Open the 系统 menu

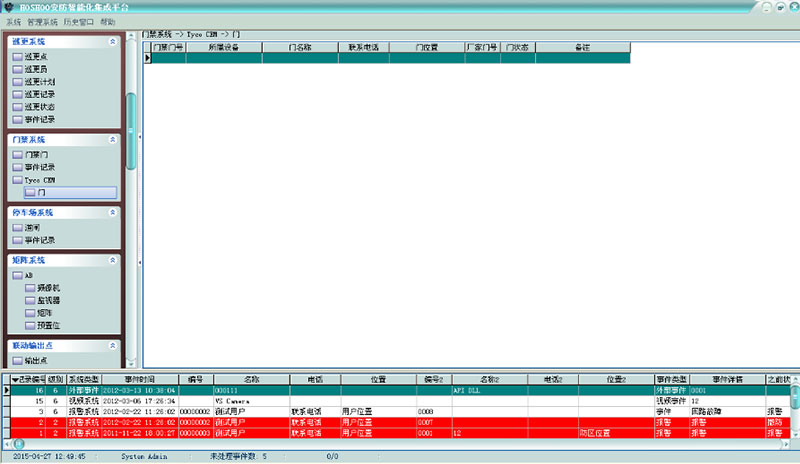coord(13,21)
